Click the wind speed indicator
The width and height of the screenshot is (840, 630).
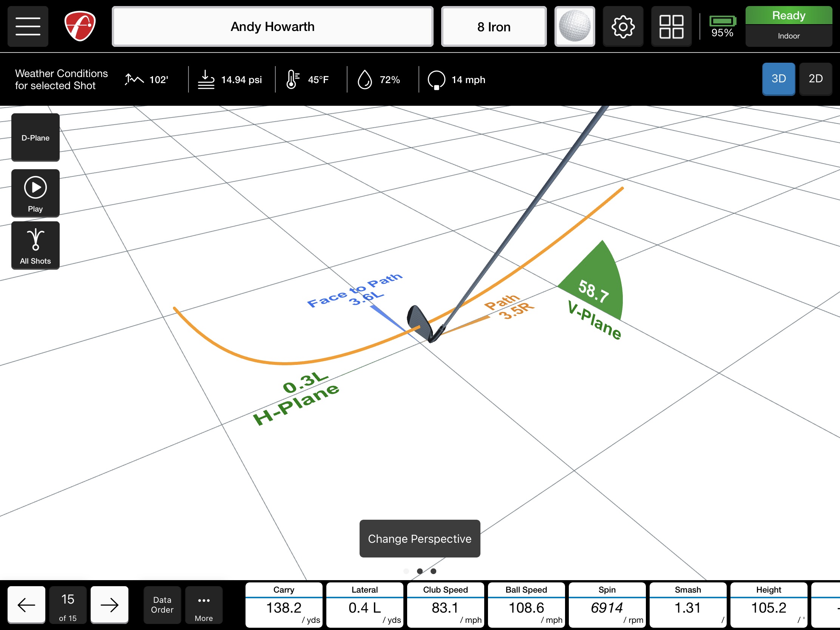point(456,79)
